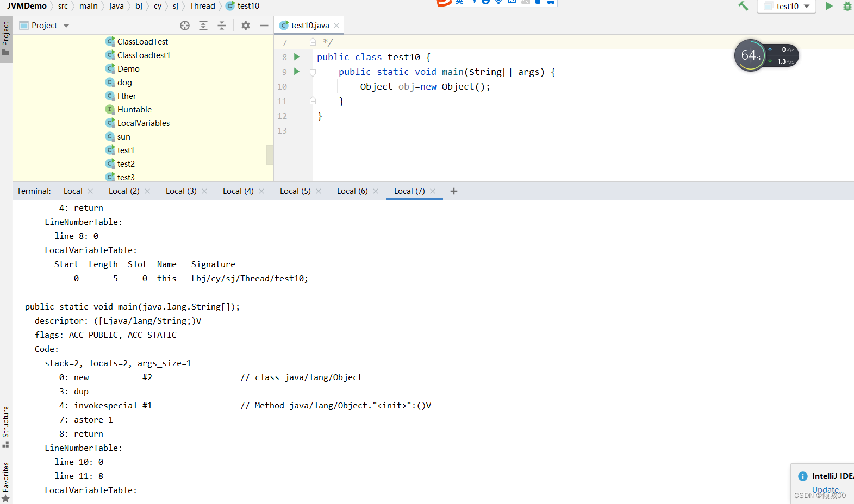Screen dimensions: 854x504
Task: Switch to the Local terminal tab
Action: (x=73, y=191)
